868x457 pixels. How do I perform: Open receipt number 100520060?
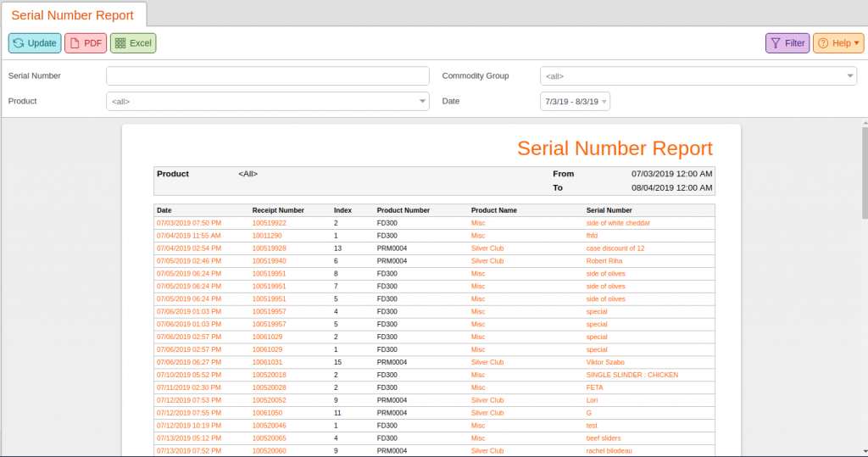pos(269,451)
